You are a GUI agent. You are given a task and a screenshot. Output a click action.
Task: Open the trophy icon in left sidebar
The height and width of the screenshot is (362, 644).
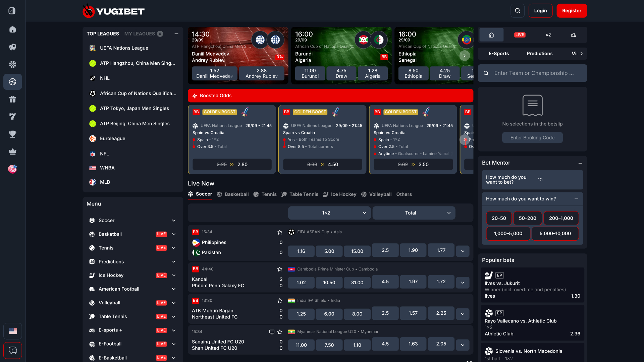[12, 134]
